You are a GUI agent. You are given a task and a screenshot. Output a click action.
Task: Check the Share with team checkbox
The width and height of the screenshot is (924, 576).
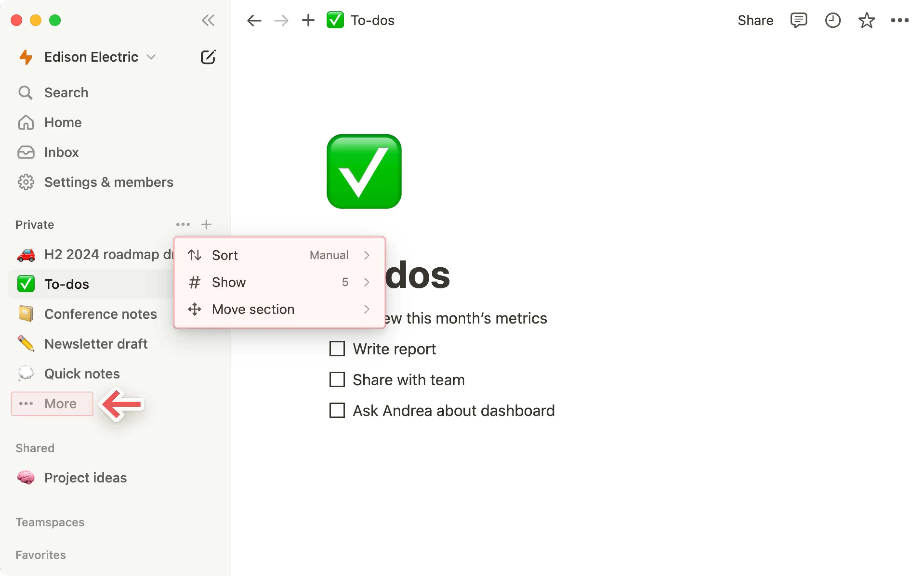(337, 380)
